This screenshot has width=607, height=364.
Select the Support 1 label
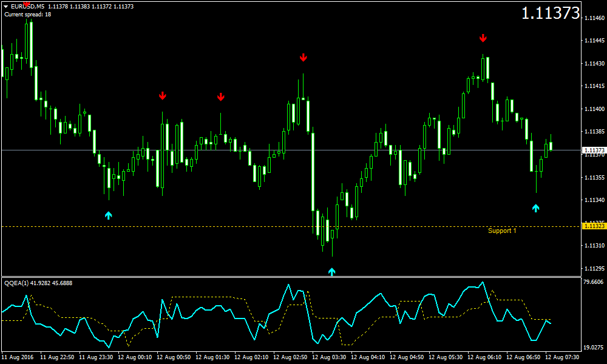(x=502, y=231)
